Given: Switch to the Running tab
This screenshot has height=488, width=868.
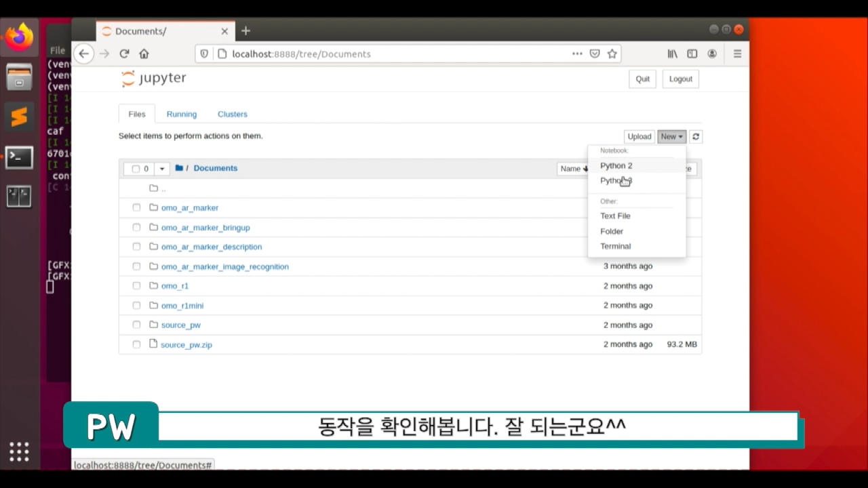Looking at the screenshot, I should click(x=181, y=114).
